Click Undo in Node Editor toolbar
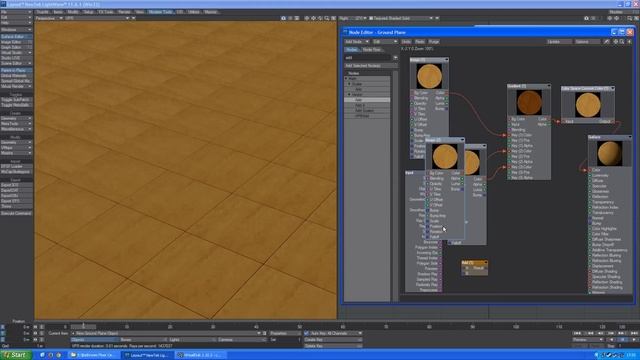The image size is (640, 360). 406,42
